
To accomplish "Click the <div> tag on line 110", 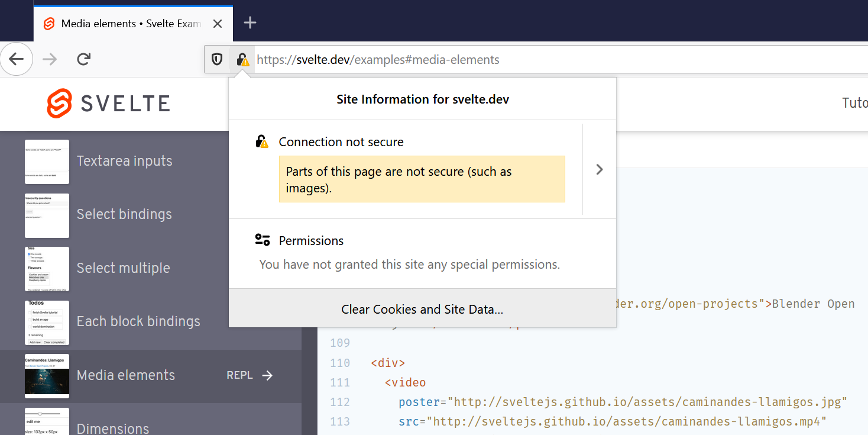I will [x=388, y=363].
